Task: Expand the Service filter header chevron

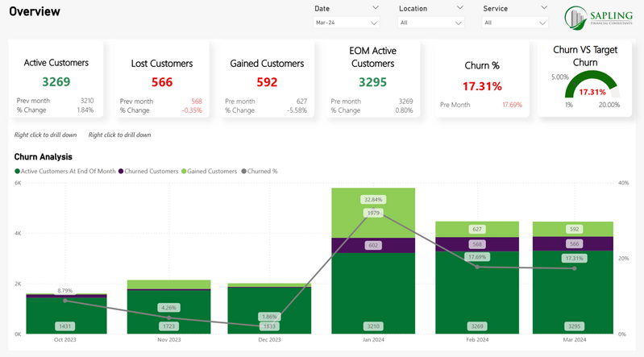Action: 545,7
